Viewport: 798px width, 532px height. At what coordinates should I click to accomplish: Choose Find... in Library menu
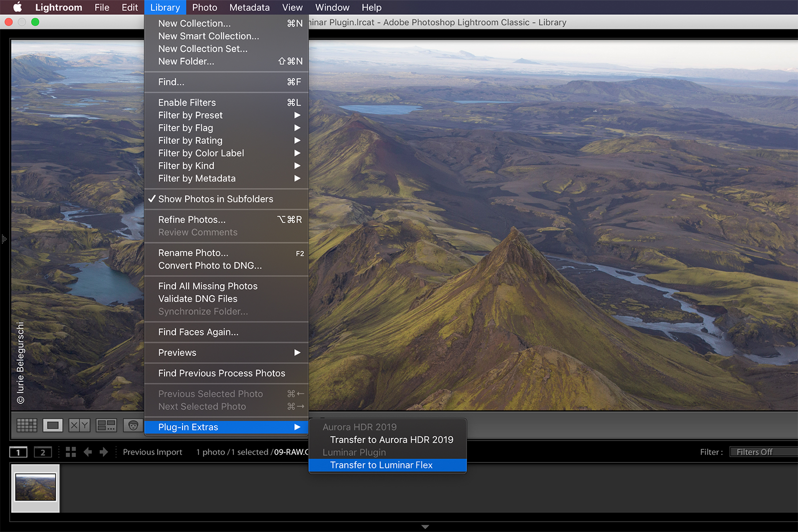[226, 82]
